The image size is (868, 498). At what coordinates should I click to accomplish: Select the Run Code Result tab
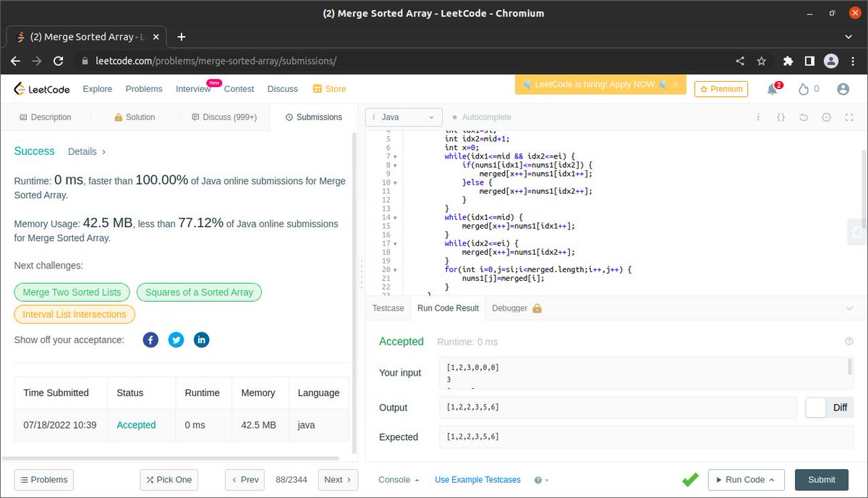(448, 308)
